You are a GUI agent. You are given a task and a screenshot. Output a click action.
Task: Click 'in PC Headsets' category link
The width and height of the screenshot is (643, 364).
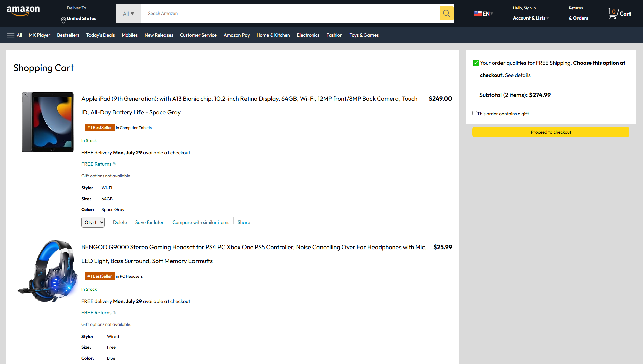(x=129, y=276)
